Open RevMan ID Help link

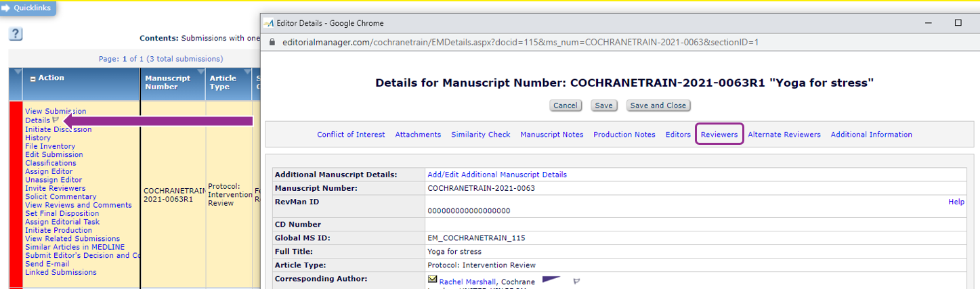click(956, 202)
